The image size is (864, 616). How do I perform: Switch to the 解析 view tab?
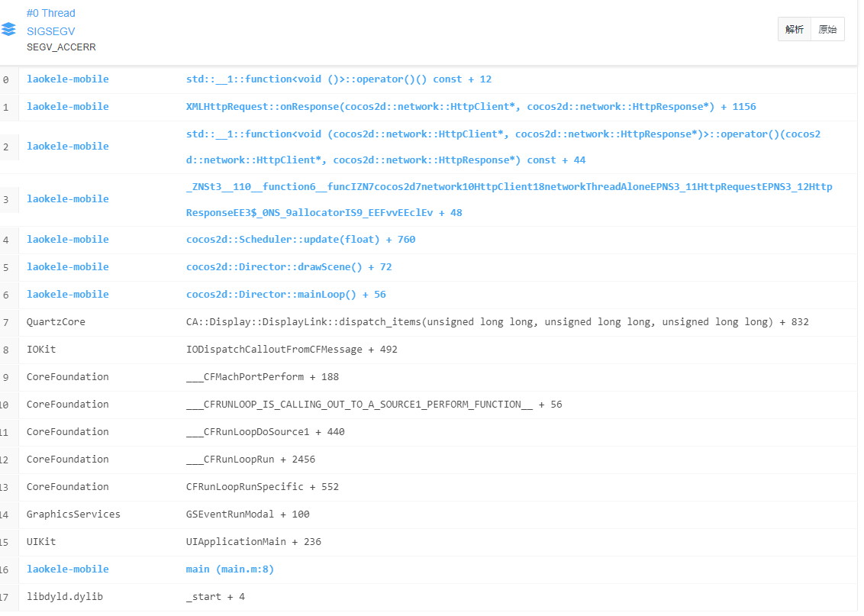click(794, 29)
